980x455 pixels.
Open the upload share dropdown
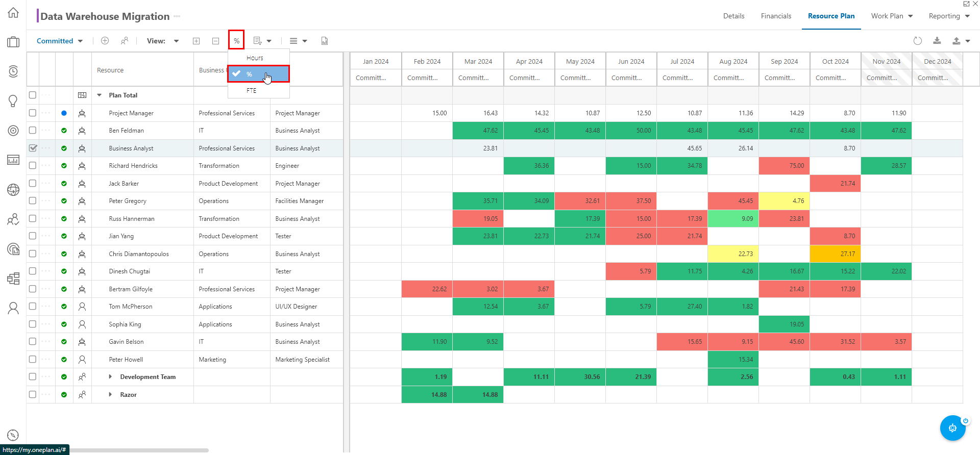coord(961,41)
